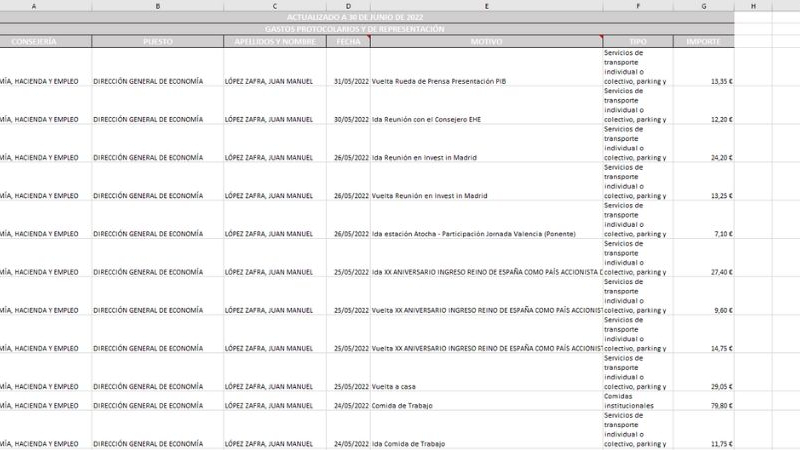This screenshot has width=800, height=450.
Task: Click the FECHA header cell
Action: pyautogui.click(x=348, y=41)
